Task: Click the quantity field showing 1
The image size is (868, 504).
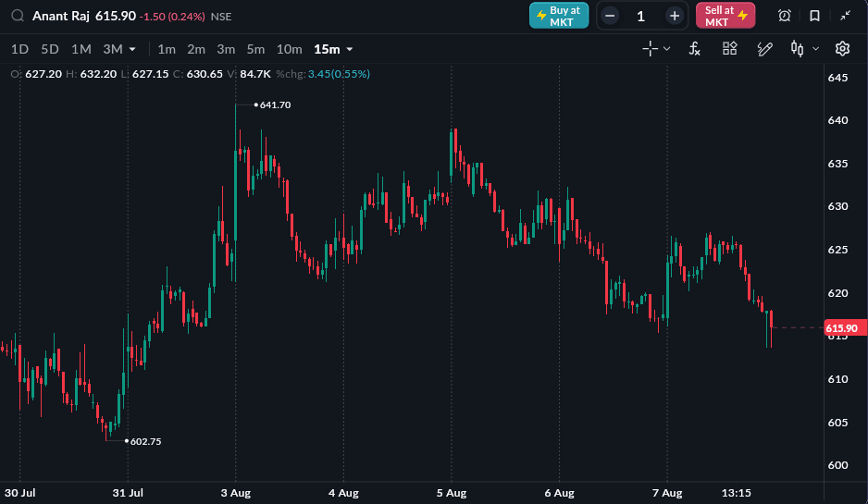Action: pyautogui.click(x=641, y=16)
